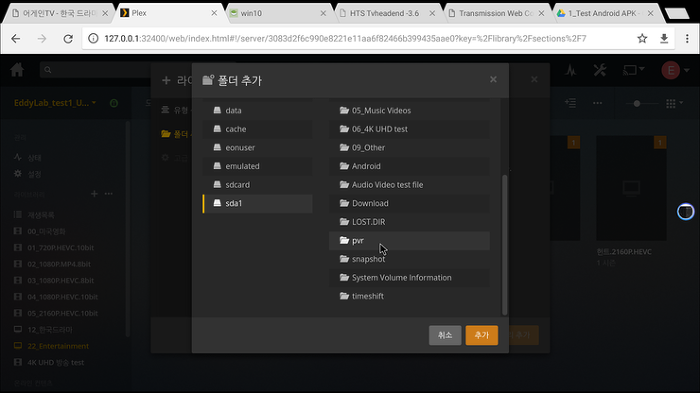Switch to the win10 browser tab
700x393 pixels.
278,13
